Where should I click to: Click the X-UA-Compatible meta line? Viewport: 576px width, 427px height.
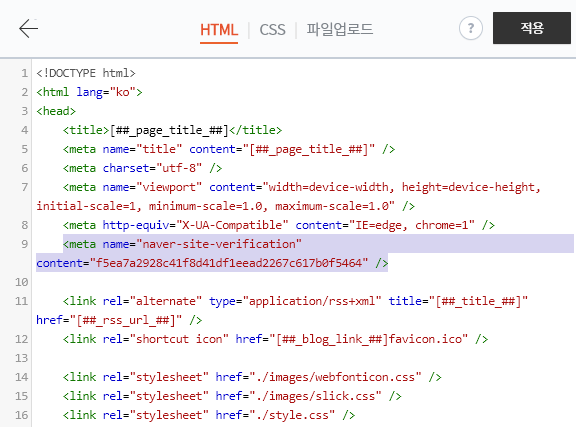279,225
